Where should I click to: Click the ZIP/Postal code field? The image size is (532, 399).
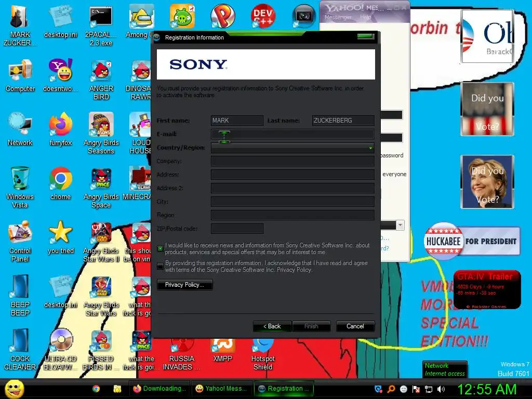coord(237,229)
